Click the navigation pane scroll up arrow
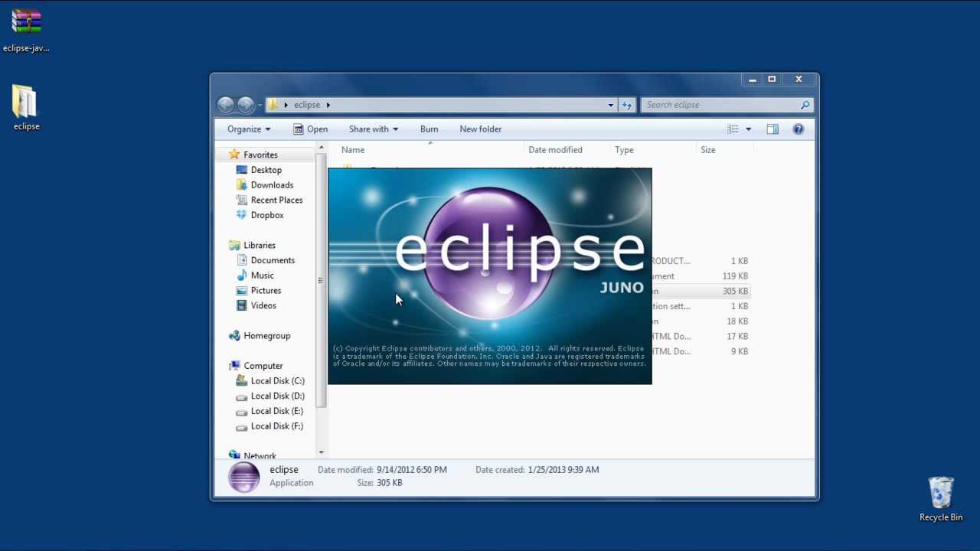This screenshot has height=551, width=980. (x=321, y=148)
